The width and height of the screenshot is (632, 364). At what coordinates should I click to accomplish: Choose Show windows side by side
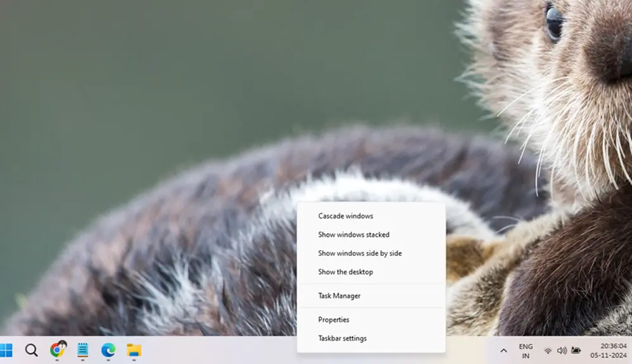360,253
